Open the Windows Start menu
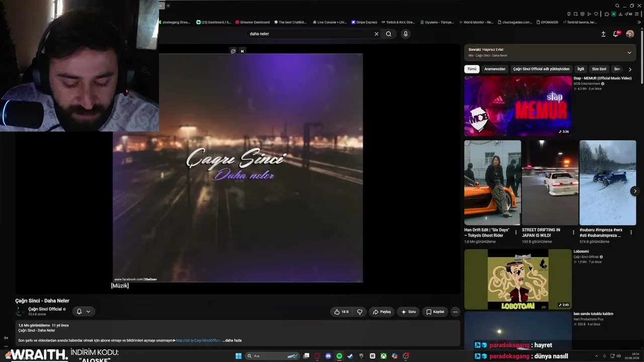Viewport: 644px width, 362px height. point(238,356)
